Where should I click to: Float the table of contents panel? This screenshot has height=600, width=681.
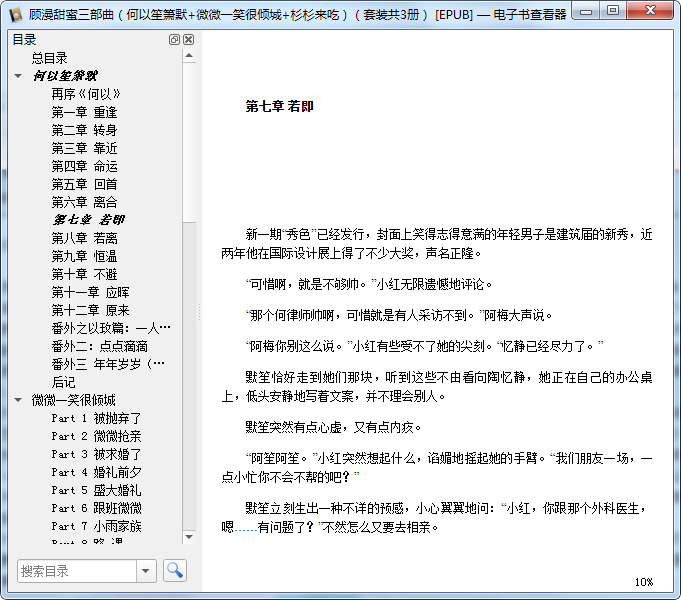tap(174, 40)
